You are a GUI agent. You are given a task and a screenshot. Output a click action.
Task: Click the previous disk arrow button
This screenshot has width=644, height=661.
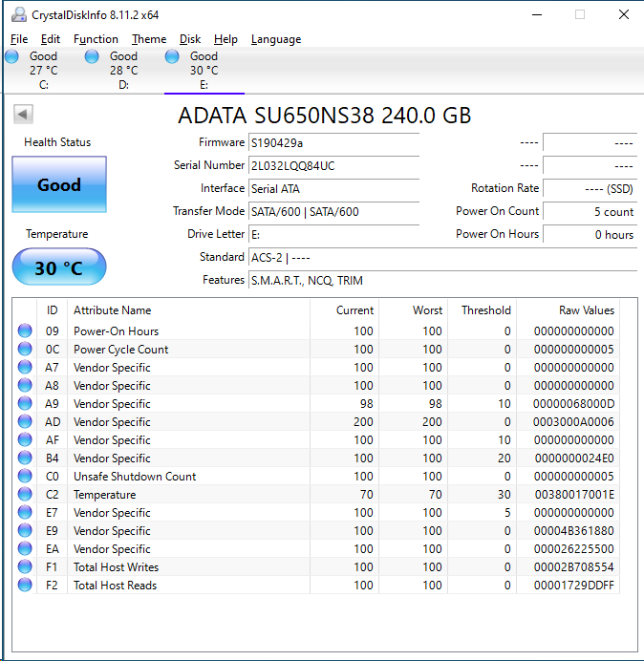pos(23,115)
